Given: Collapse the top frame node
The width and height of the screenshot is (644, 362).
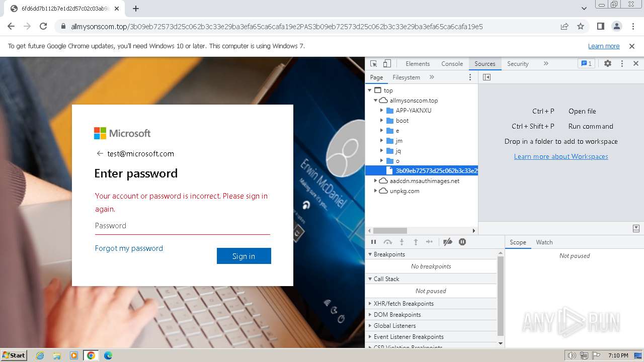Looking at the screenshot, I should click(x=370, y=90).
